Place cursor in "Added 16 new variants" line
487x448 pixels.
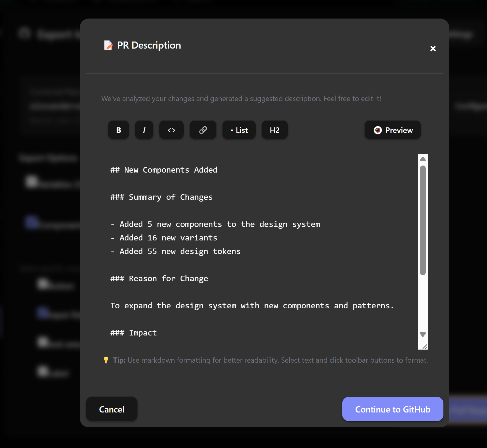[168, 238]
